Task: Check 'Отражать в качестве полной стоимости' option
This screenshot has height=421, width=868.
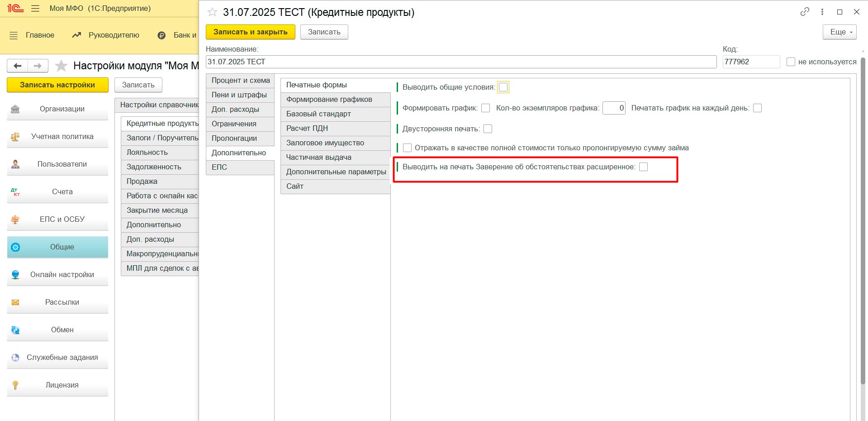Action: point(408,148)
